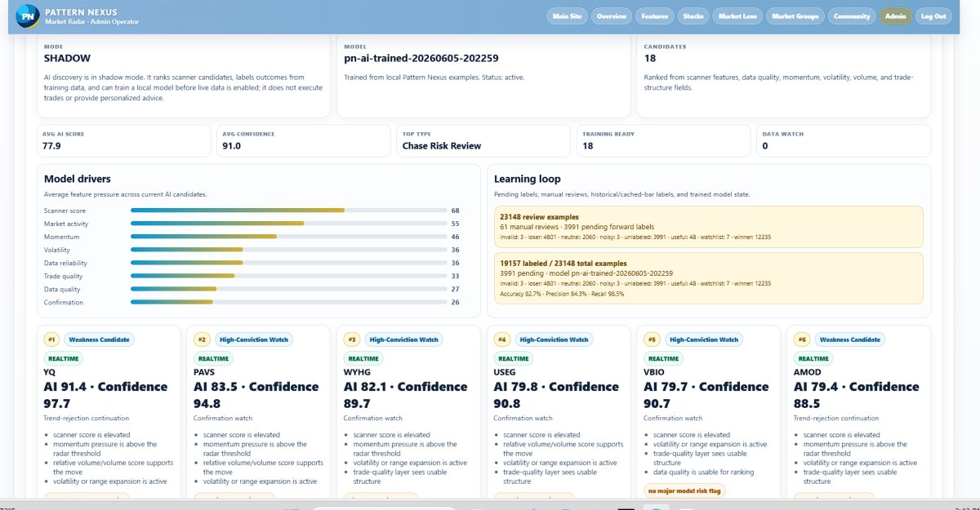
Task: Open the Features nav item
Action: (655, 16)
